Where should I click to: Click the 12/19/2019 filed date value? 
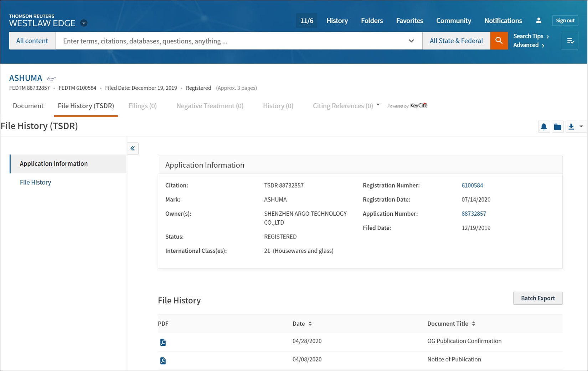[476, 228]
